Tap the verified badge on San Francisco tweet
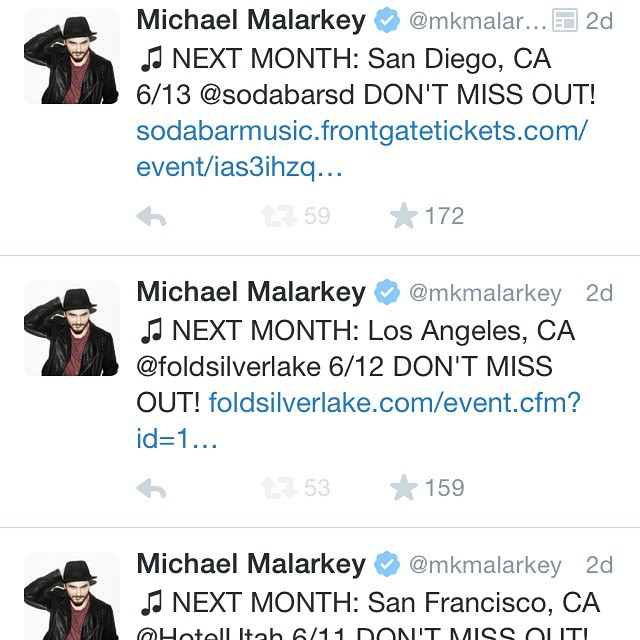The height and width of the screenshot is (640, 640). coord(387,564)
